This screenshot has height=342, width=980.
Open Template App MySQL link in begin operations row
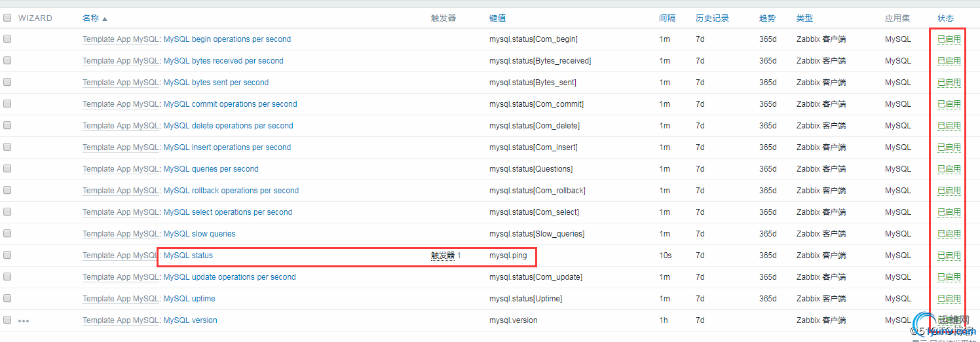point(121,39)
